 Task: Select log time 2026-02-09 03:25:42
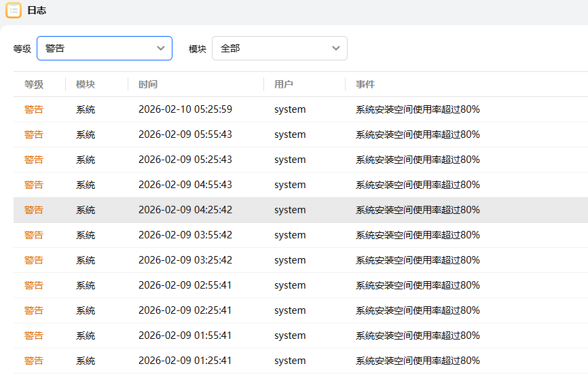185,260
